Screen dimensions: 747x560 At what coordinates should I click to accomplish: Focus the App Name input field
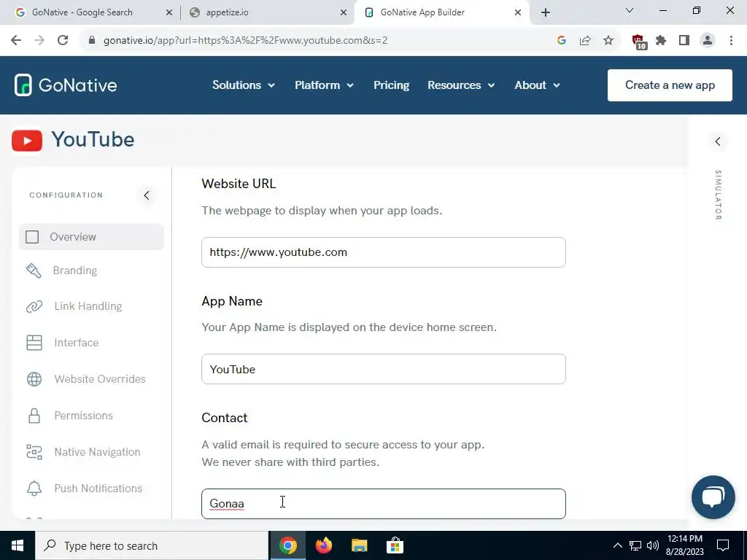click(x=384, y=369)
